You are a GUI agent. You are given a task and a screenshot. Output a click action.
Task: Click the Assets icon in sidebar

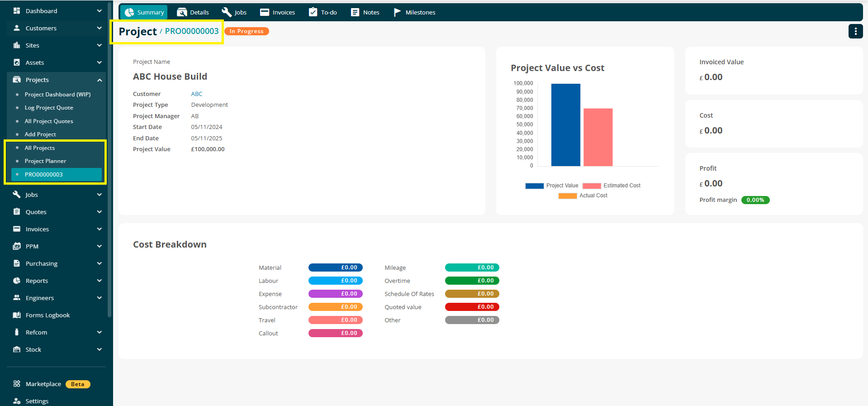point(17,62)
